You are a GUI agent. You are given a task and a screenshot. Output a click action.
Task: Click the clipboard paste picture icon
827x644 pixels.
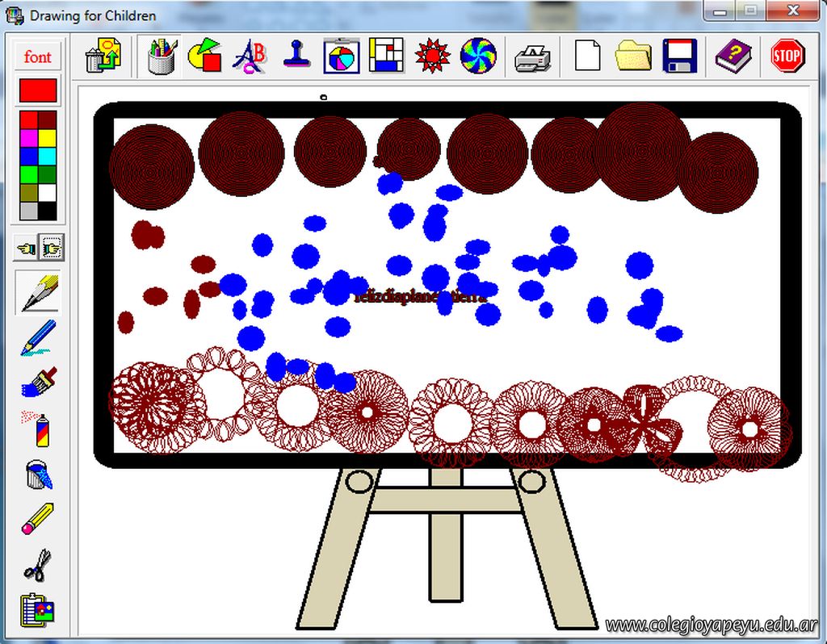pos(38,610)
